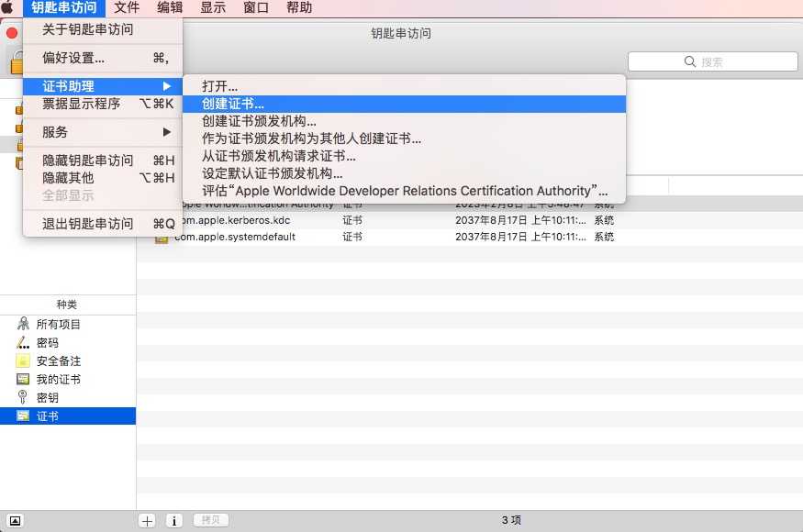Choose 评估 Apple Worldwide Developer Relations entry
Screen dimensions: 803x532
coord(404,191)
